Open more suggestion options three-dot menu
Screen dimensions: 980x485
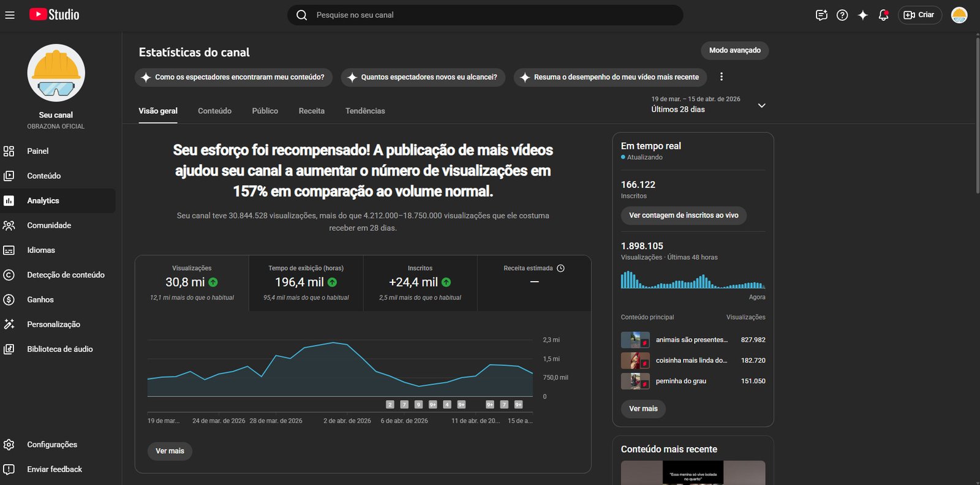pos(721,77)
